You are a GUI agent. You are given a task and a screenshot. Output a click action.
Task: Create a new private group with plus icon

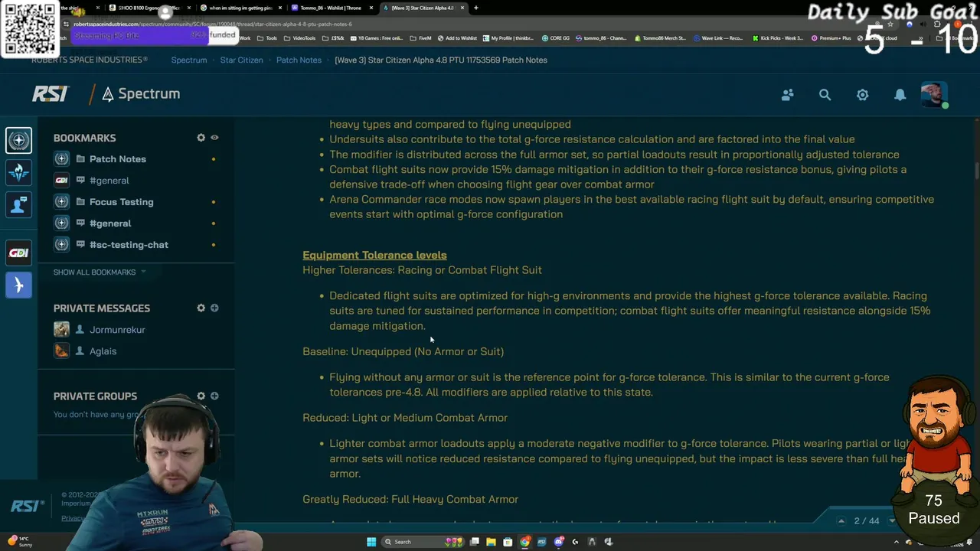pos(214,396)
